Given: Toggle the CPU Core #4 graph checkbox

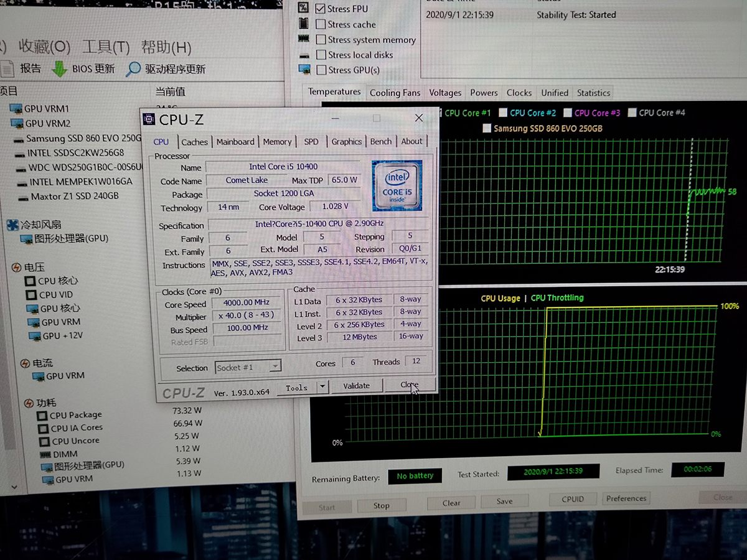Looking at the screenshot, I should (x=632, y=113).
